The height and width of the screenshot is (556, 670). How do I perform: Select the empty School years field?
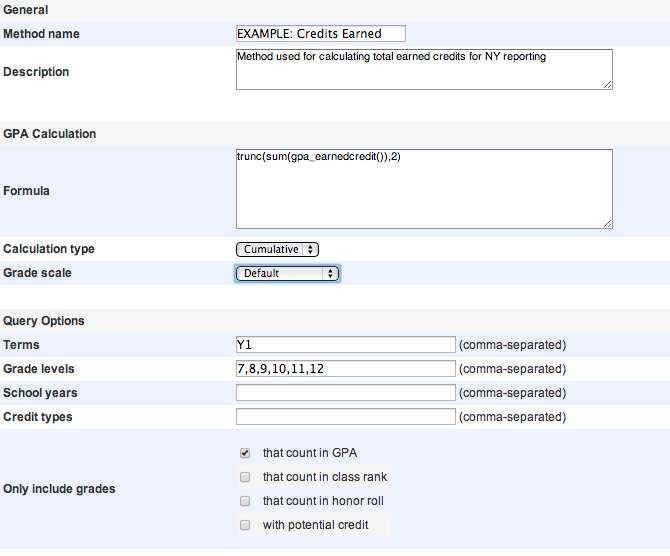(345, 393)
